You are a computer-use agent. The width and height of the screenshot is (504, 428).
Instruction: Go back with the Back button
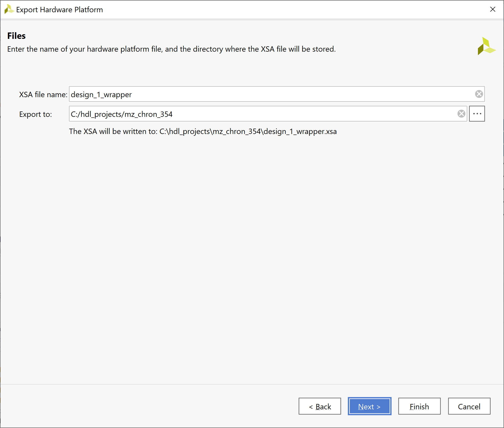(x=320, y=406)
